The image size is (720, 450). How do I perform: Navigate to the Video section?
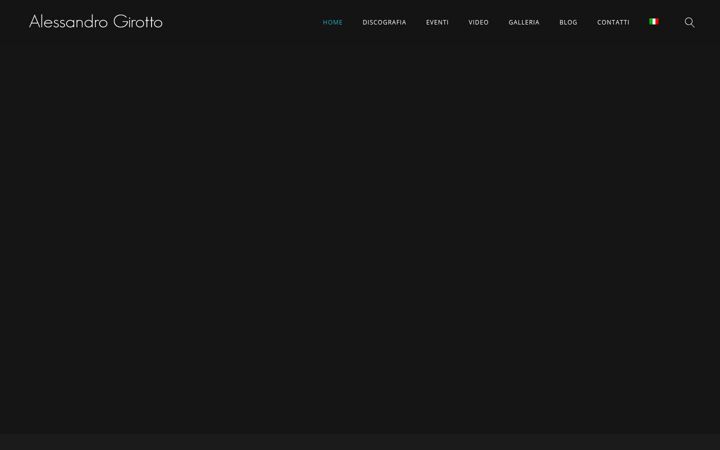[x=478, y=22]
